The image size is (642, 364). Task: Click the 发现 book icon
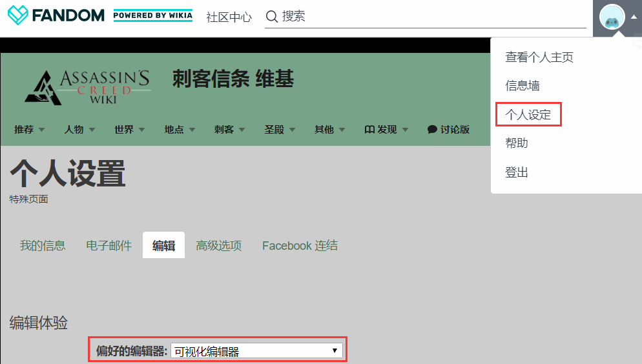pos(369,130)
